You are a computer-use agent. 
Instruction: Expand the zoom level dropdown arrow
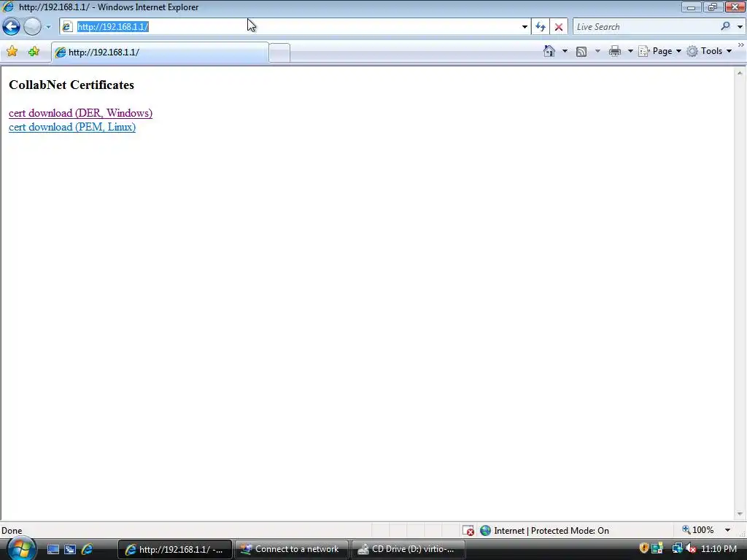[727, 530]
